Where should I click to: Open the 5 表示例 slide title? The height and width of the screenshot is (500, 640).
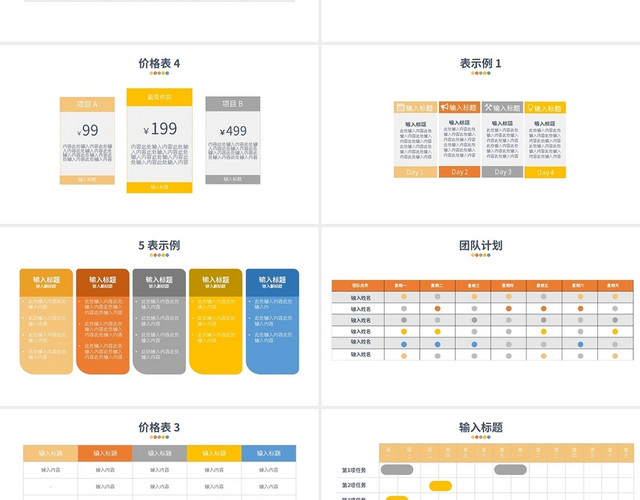(x=159, y=245)
